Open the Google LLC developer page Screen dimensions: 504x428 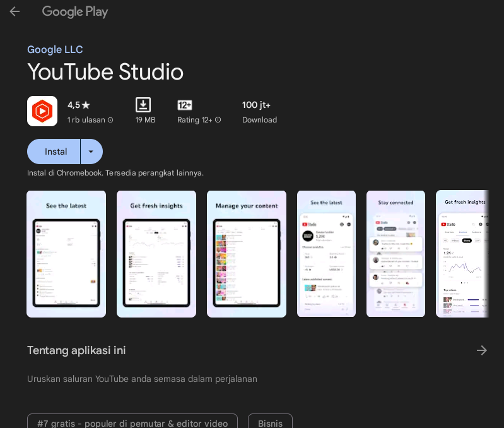(55, 49)
